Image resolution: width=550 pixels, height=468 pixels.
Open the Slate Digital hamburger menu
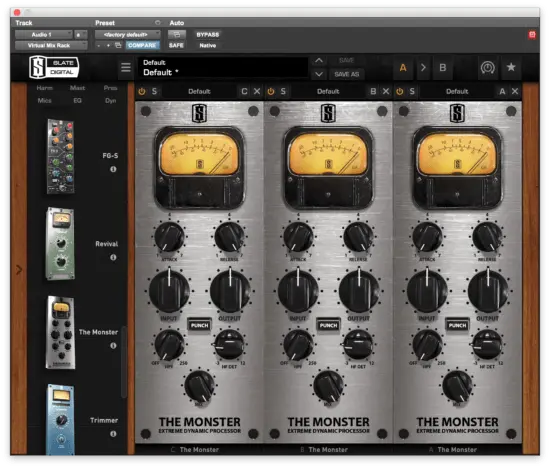(x=126, y=67)
